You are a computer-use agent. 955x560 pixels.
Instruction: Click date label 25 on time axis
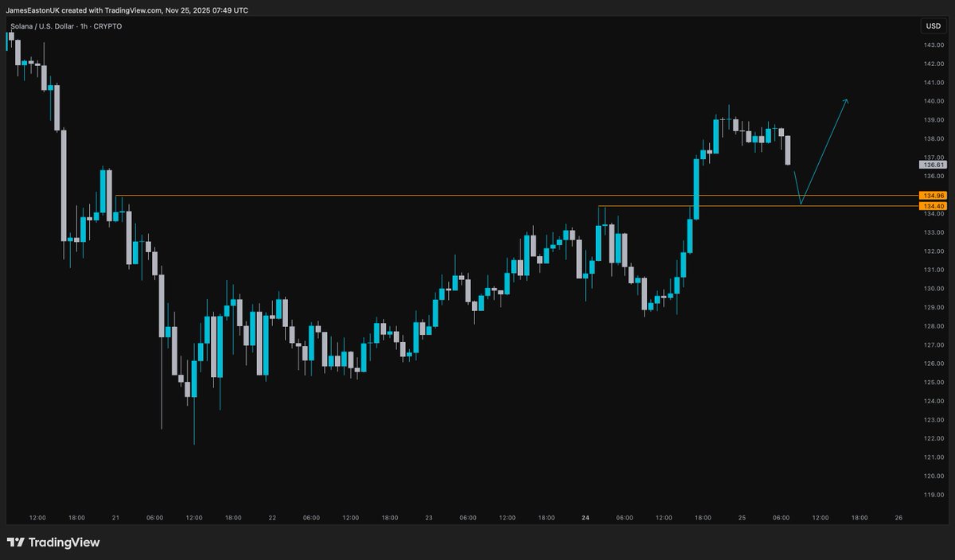click(x=742, y=518)
